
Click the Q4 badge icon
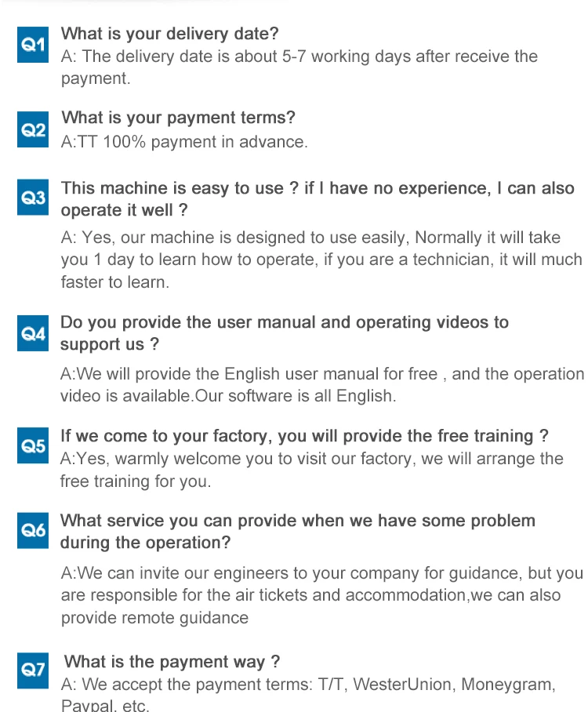tap(33, 334)
